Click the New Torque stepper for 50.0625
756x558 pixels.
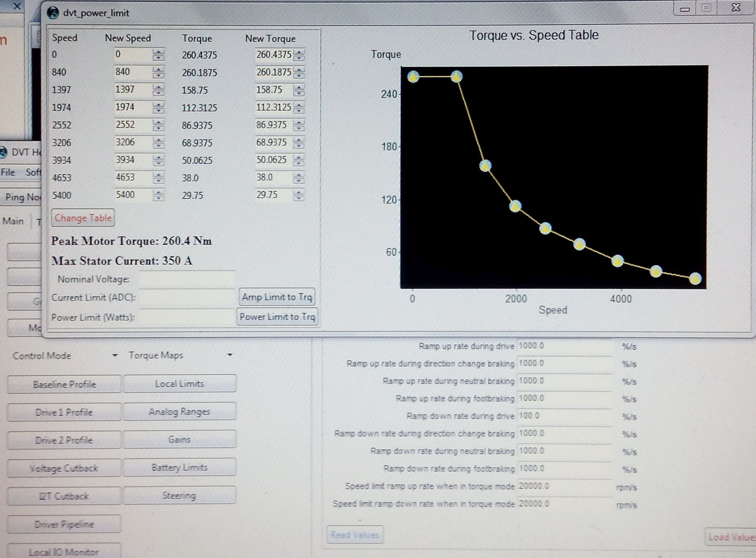[x=299, y=160]
